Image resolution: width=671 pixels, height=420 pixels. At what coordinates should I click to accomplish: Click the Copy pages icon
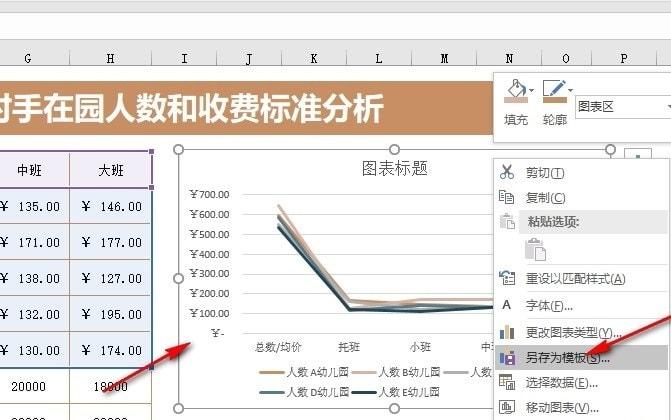[x=507, y=197]
